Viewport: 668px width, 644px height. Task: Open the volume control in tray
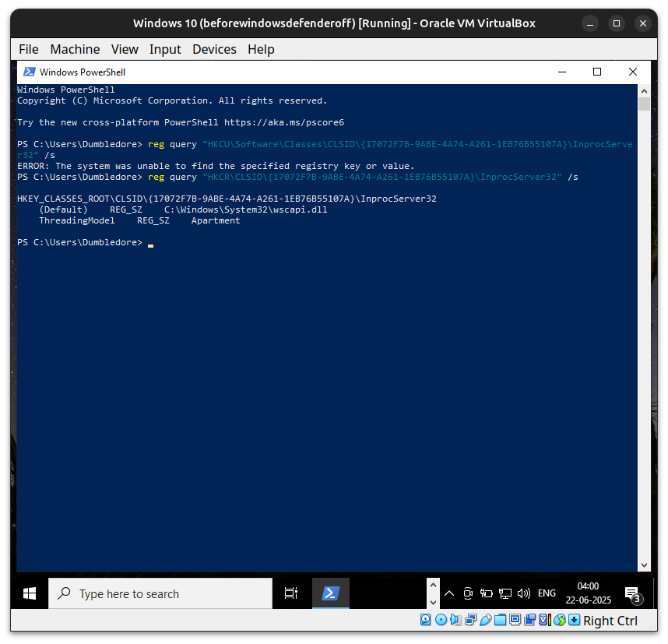pos(524,593)
